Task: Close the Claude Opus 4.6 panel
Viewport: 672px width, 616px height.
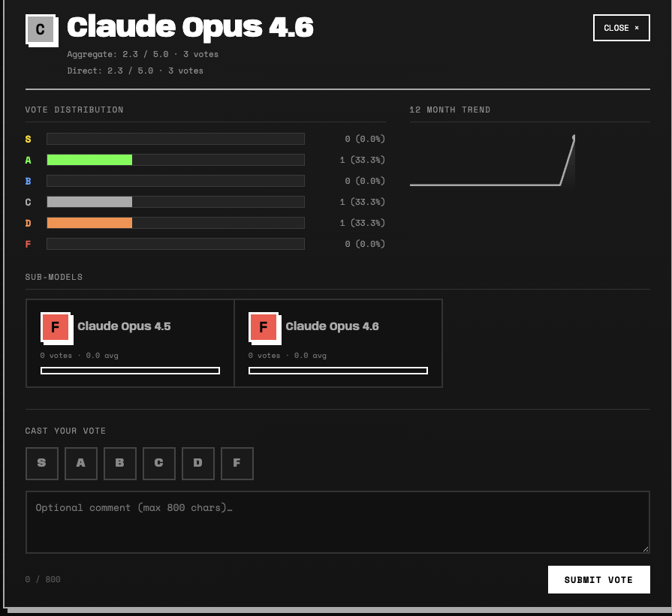Action: click(x=621, y=28)
